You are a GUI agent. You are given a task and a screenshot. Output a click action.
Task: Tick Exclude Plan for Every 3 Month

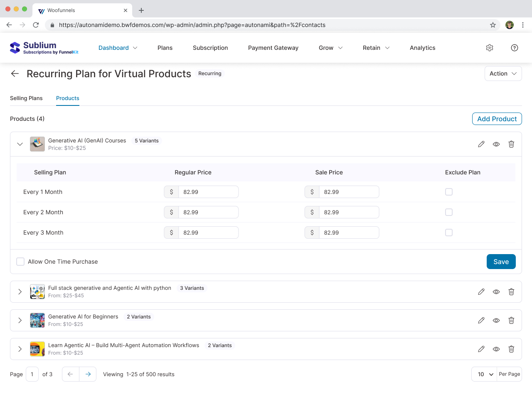point(449,233)
